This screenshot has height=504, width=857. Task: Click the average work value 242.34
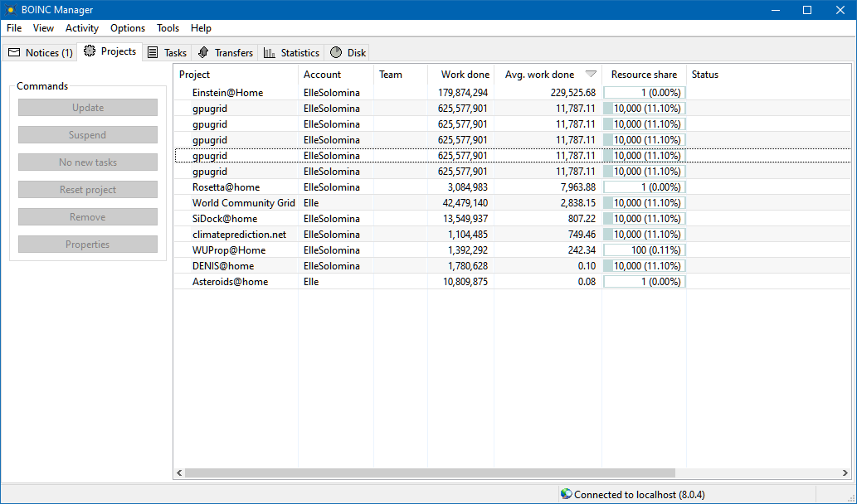tap(582, 250)
